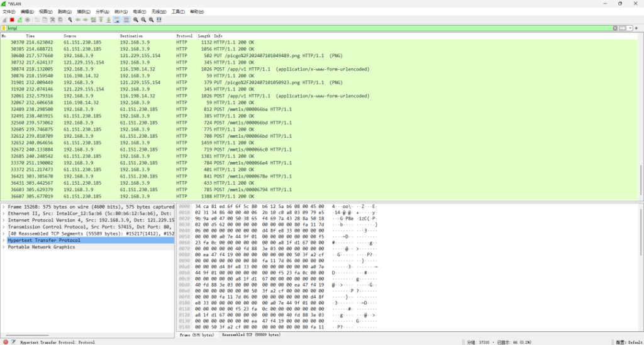
Task: Open capture options icon
Action: pyautogui.click(x=28, y=19)
